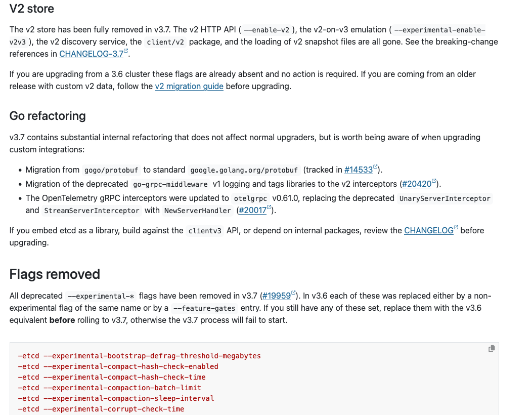This screenshot has width=532, height=415.
Task: Click external-link icon after #14533
Action: pos(375,167)
